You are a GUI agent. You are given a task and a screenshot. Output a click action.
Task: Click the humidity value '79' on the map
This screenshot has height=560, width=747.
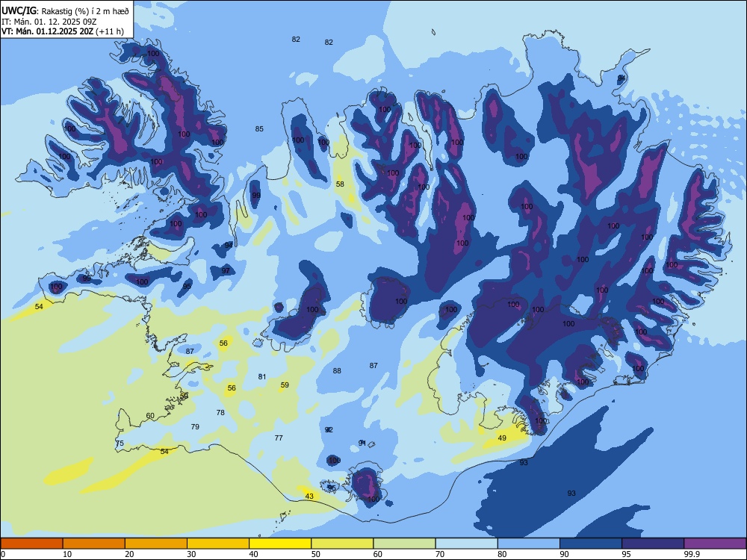coord(195,427)
